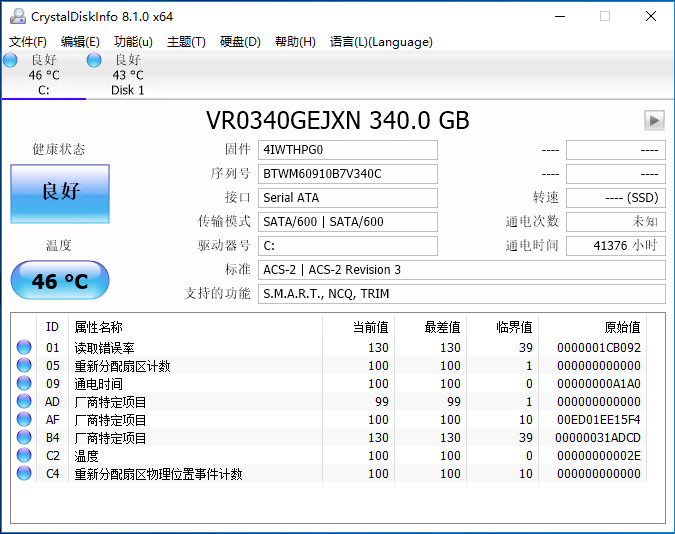The height and width of the screenshot is (534, 675).
Task: Click the disk title VR0340GEJXN 340.0 GB
Action: pos(338,120)
